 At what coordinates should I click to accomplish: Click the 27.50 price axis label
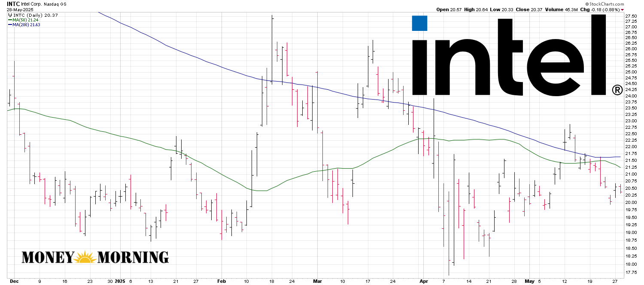(x=631, y=16)
